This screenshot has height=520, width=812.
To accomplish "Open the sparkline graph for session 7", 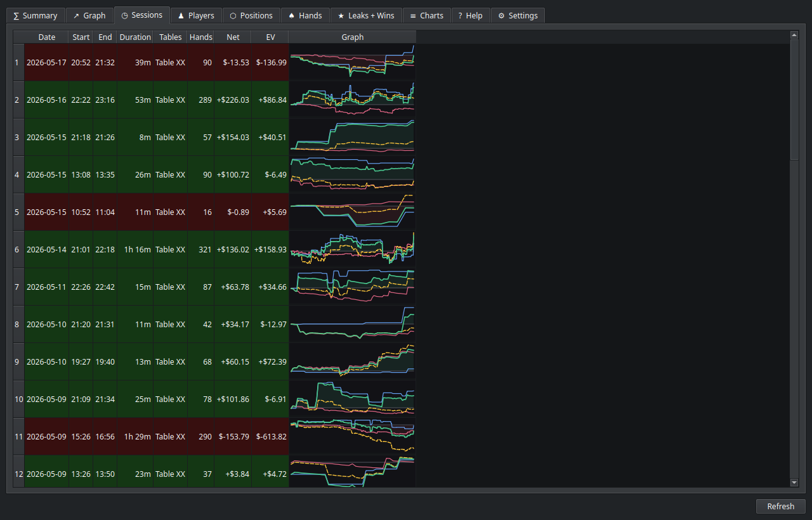I will (x=353, y=287).
